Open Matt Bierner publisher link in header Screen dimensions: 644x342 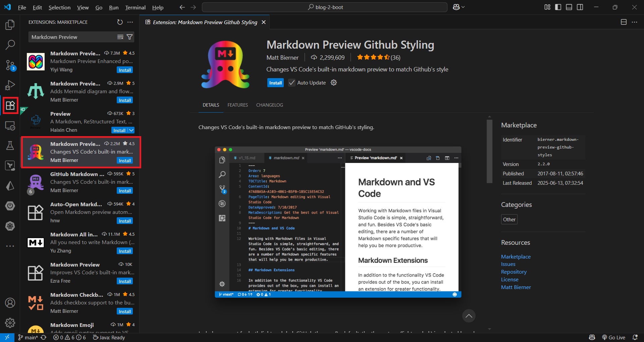pos(282,57)
